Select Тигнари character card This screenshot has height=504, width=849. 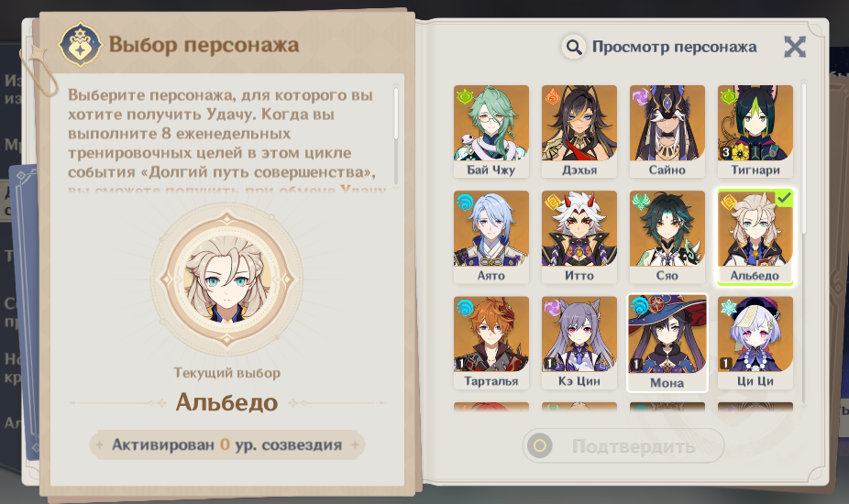[x=755, y=131]
